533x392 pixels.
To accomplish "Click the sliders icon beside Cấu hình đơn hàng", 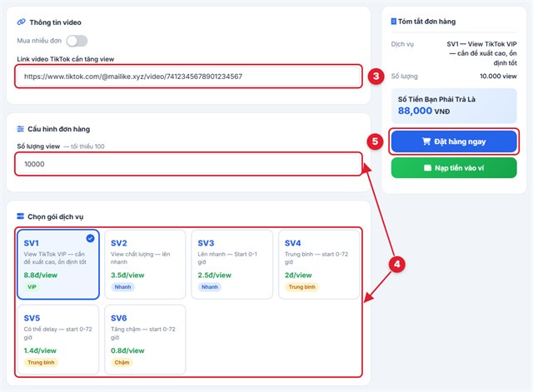I will click(x=20, y=129).
